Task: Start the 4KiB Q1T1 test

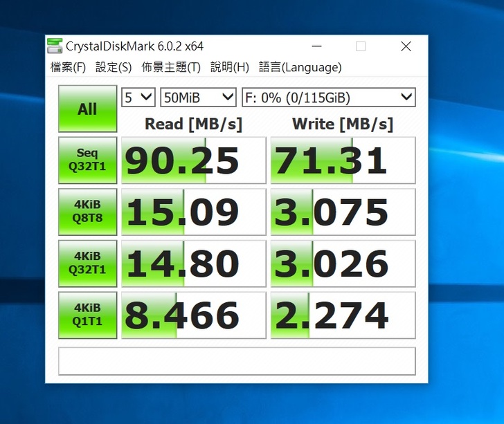Action: [x=87, y=315]
